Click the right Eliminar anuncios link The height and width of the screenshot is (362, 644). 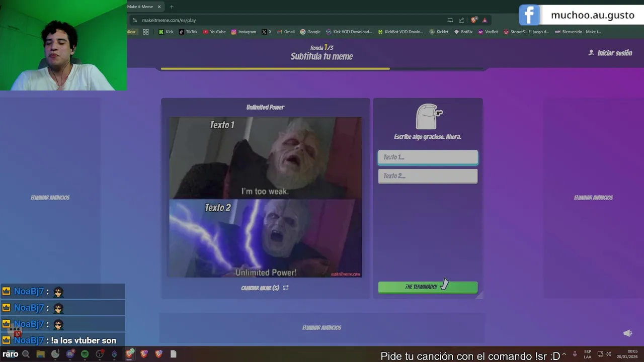(593, 198)
